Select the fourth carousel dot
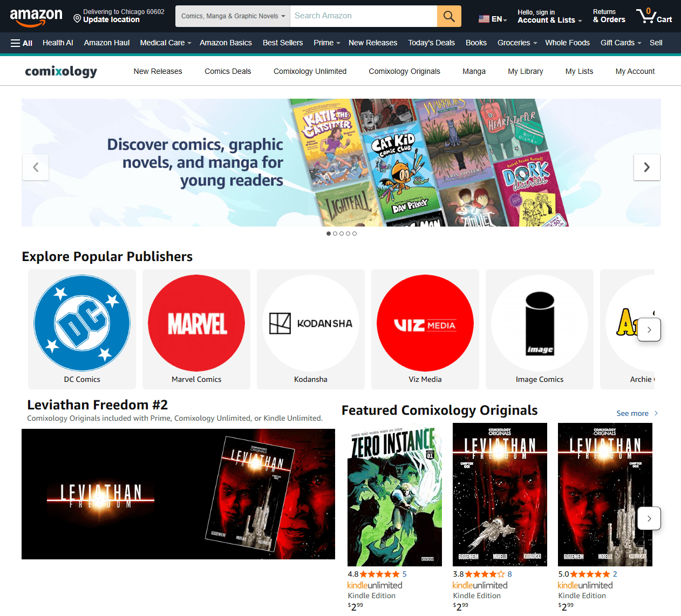This screenshot has width=681, height=616. pos(348,234)
